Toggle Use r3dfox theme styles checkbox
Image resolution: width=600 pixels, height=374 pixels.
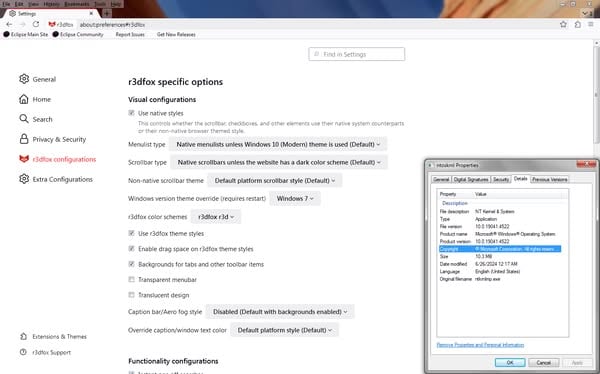(131, 233)
